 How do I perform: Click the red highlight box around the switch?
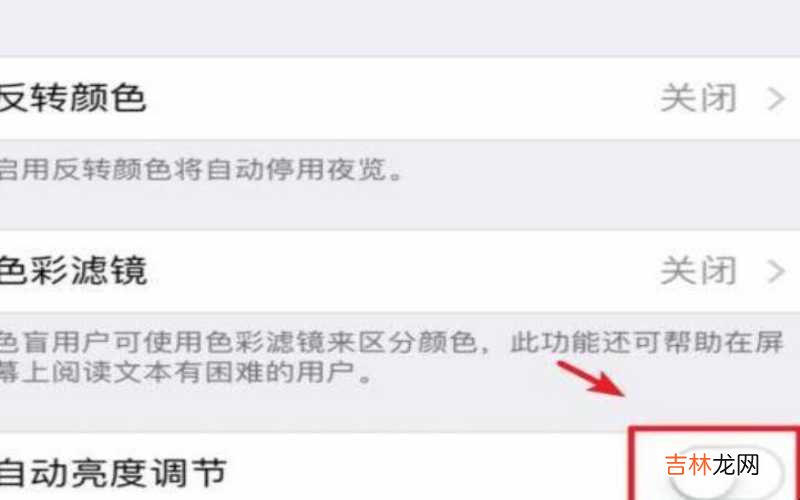click(714, 463)
